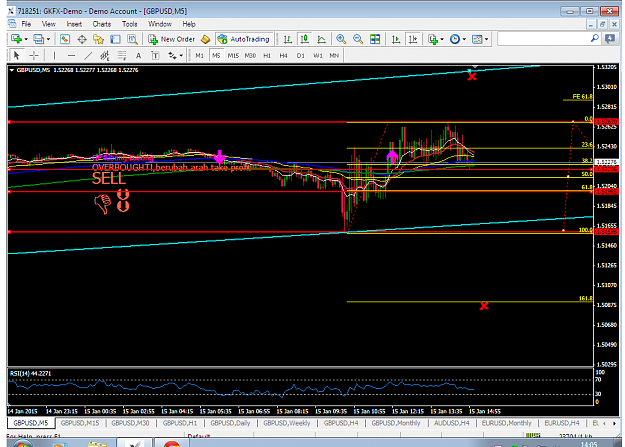Show the Market Watch panel

pyautogui.click(x=65, y=39)
